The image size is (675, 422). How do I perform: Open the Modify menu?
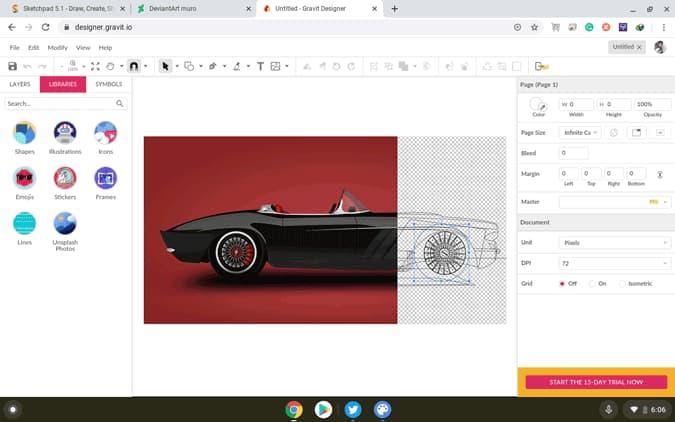(x=57, y=47)
